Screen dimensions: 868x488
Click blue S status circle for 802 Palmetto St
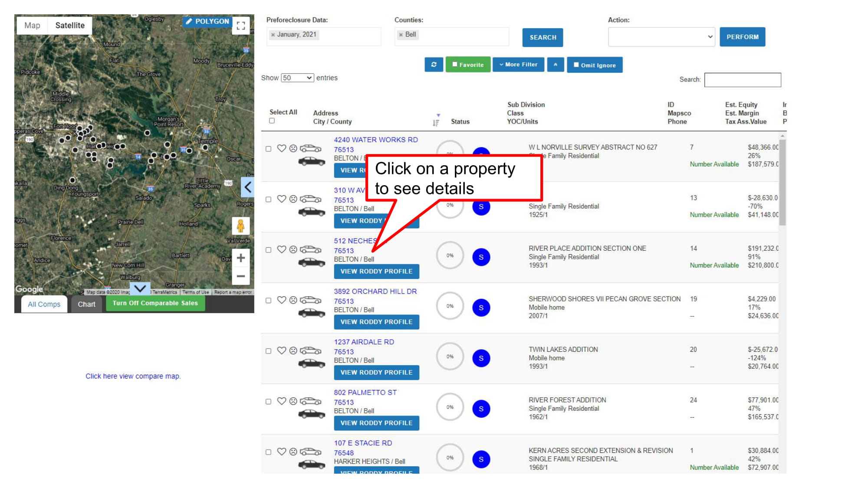click(x=481, y=409)
